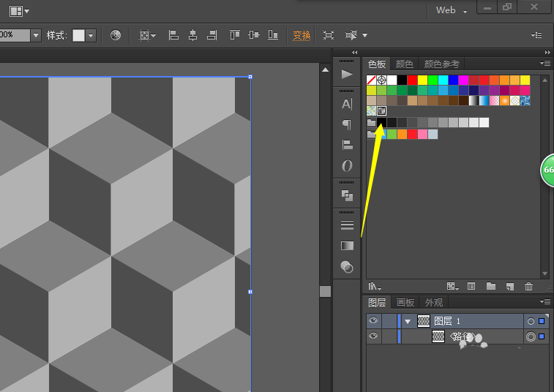Open the Gradient panel icon in the dock
This screenshot has height=392, width=554.
[347, 246]
